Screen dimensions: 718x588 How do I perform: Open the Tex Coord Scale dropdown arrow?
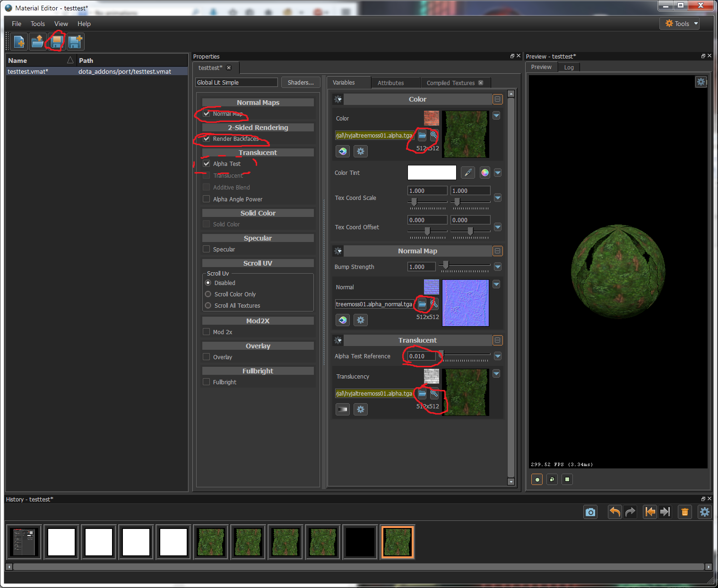pos(497,198)
